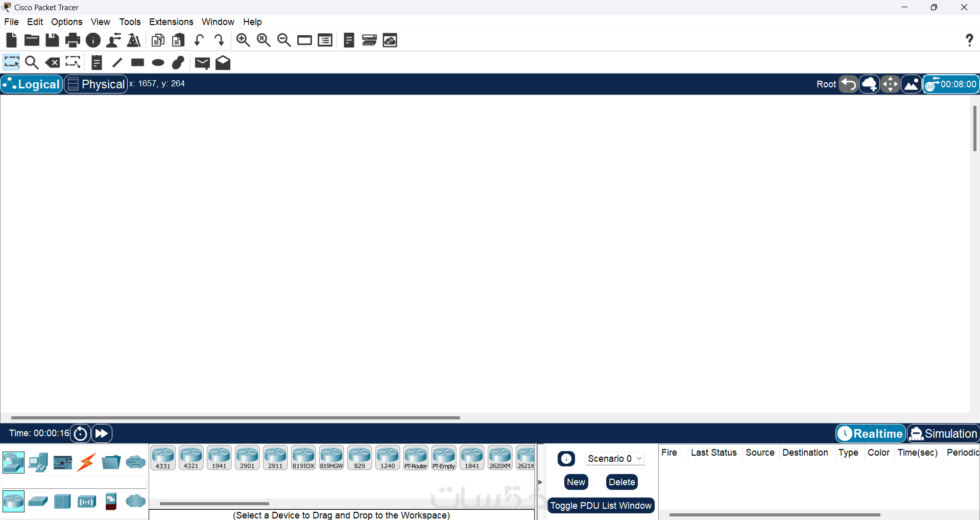Image resolution: width=980 pixels, height=520 pixels.
Task: Launch the Activity Wizard icon
Action: pyautogui.click(x=134, y=40)
